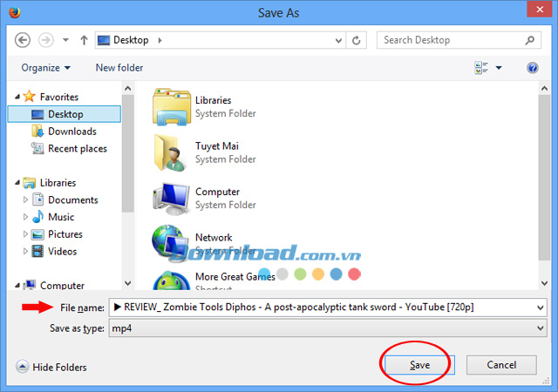Open the Help button
Screen dimensions: 558x392
click(533, 68)
